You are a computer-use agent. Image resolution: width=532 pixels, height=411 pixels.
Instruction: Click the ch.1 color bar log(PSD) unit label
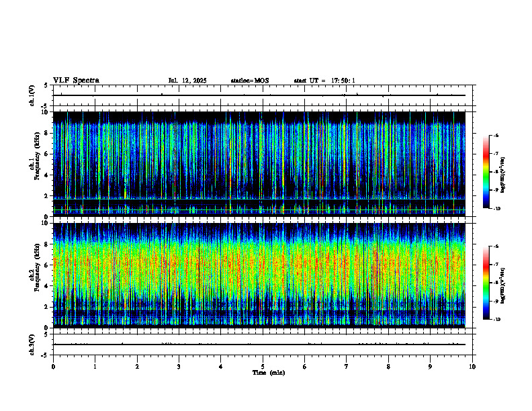point(503,175)
